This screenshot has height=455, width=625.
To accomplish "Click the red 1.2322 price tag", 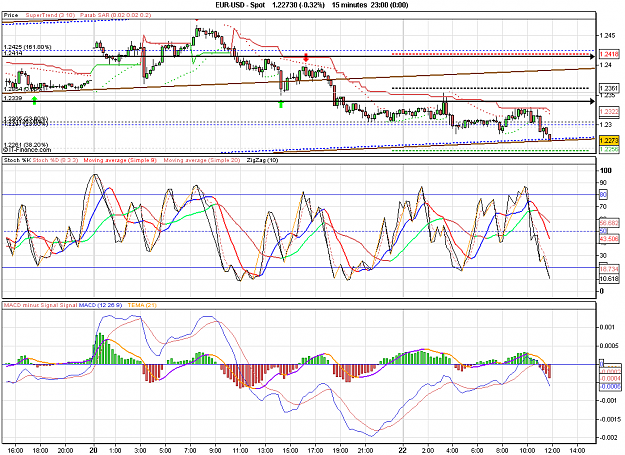I will pyautogui.click(x=609, y=112).
